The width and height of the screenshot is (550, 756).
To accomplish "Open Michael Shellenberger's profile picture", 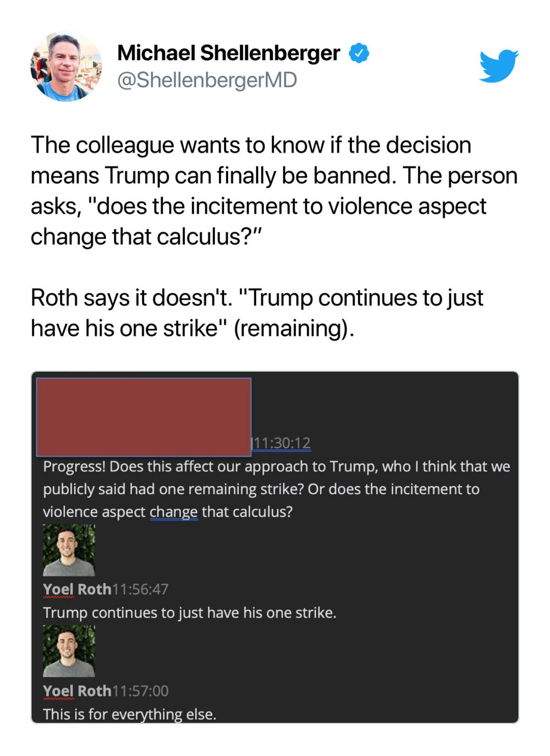I will pyautogui.click(x=66, y=66).
